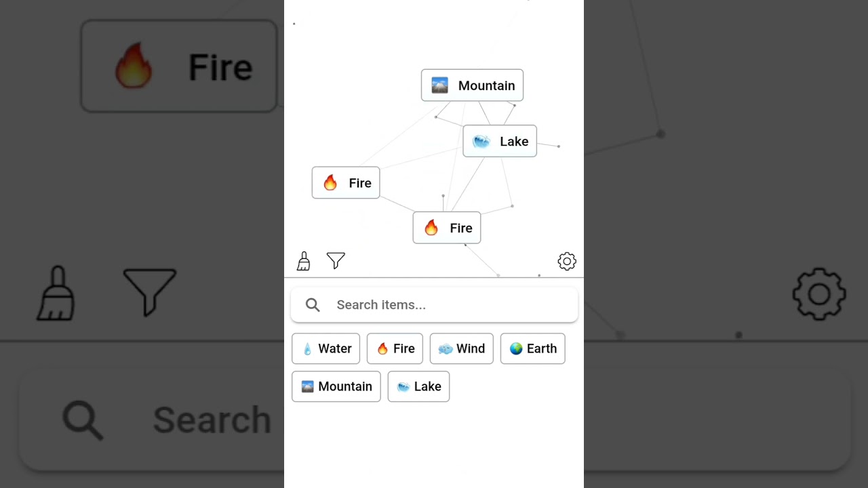Click the globe emoji on the Earth item

click(x=516, y=348)
